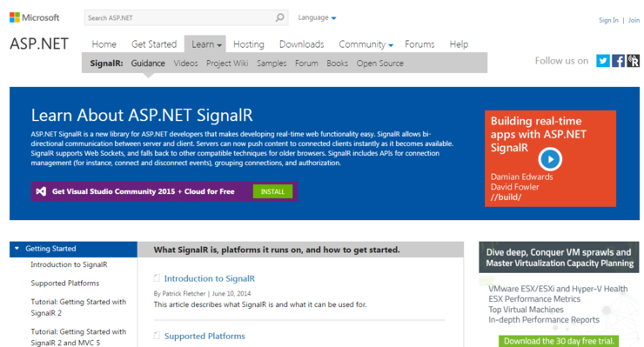644x347 pixels.
Task: Click the Damian Edwards name on video card
Action: coord(521,177)
